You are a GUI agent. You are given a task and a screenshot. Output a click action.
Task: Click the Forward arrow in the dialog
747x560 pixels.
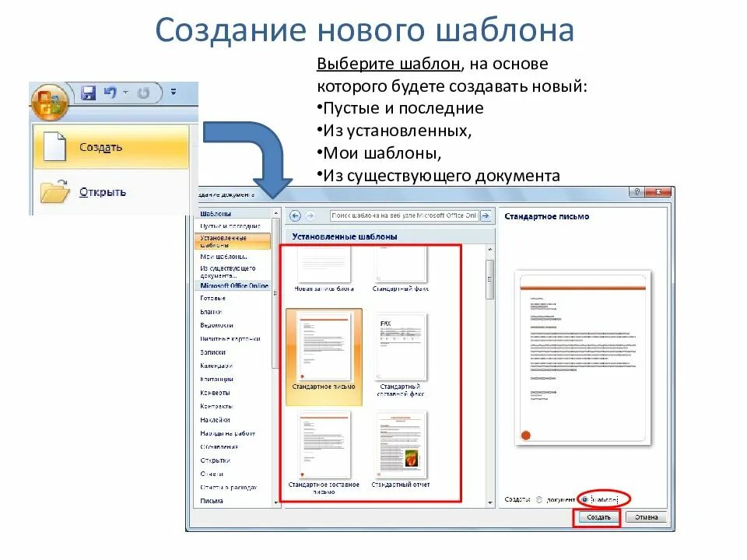(x=310, y=216)
